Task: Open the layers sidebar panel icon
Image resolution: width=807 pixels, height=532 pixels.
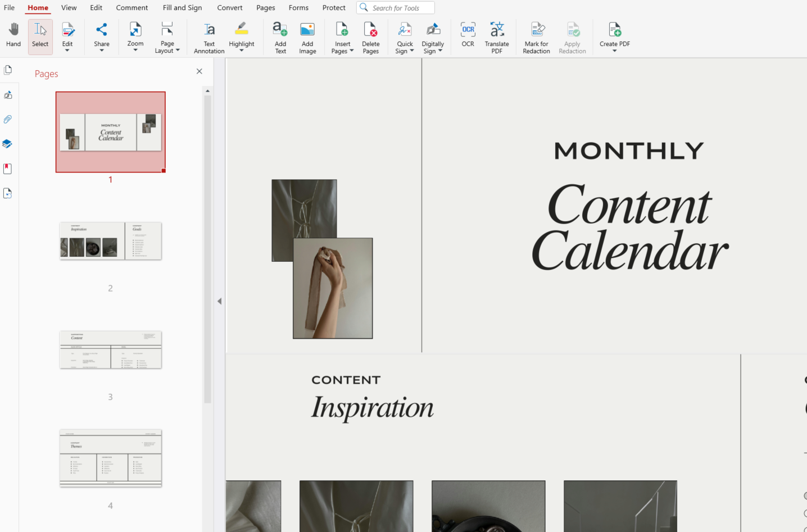Action: click(x=8, y=144)
